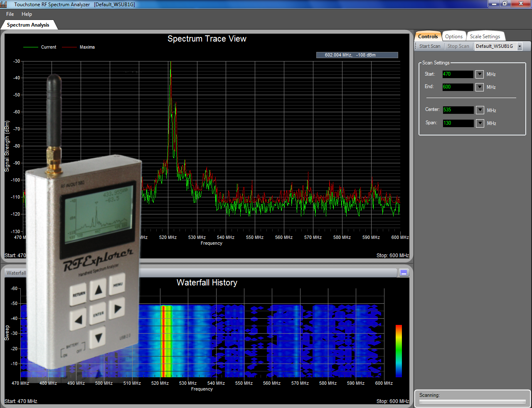The height and width of the screenshot is (408, 532).
Task: Open the File menu
Action: pyautogui.click(x=10, y=14)
